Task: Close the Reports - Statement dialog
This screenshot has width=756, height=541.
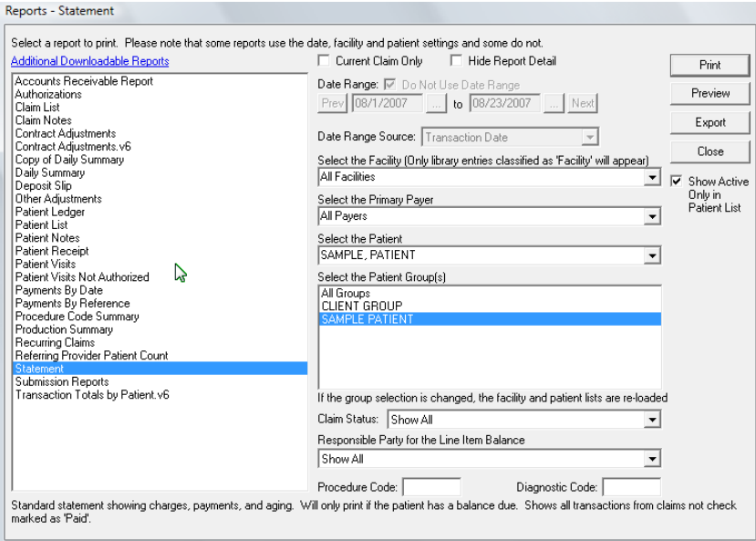Action: pyautogui.click(x=709, y=151)
